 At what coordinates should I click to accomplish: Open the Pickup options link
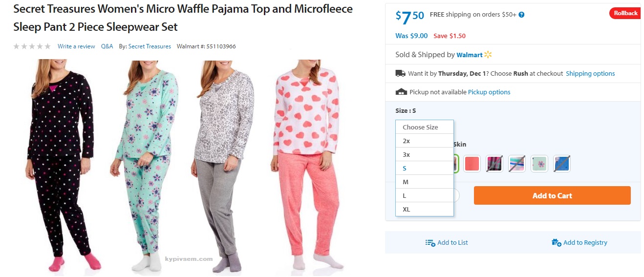click(489, 92)
